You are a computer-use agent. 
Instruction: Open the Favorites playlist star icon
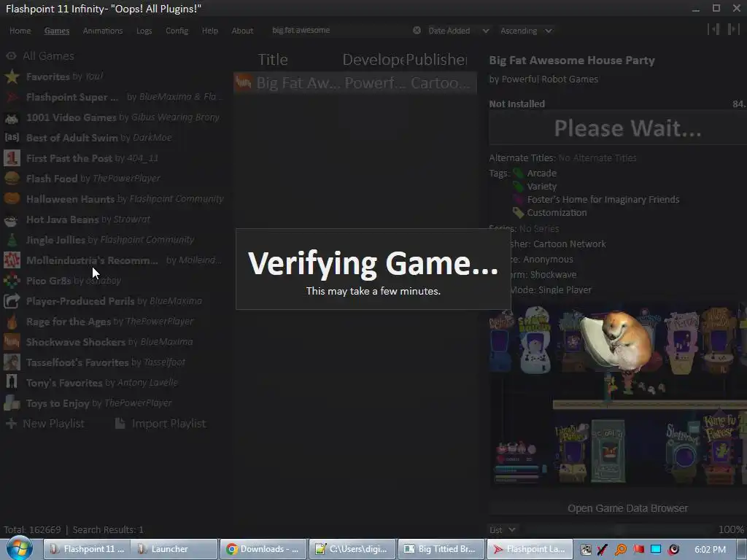pyautogui.click(x=12, y=77)
